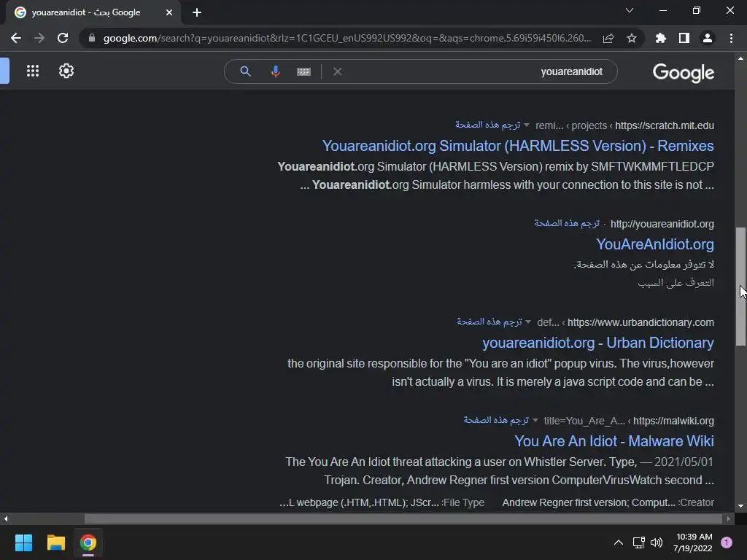Image resolution: width=747 pixels, height=560 pixels.
Task: Open the Chrome three-dot menu
Action: [731, 38]
